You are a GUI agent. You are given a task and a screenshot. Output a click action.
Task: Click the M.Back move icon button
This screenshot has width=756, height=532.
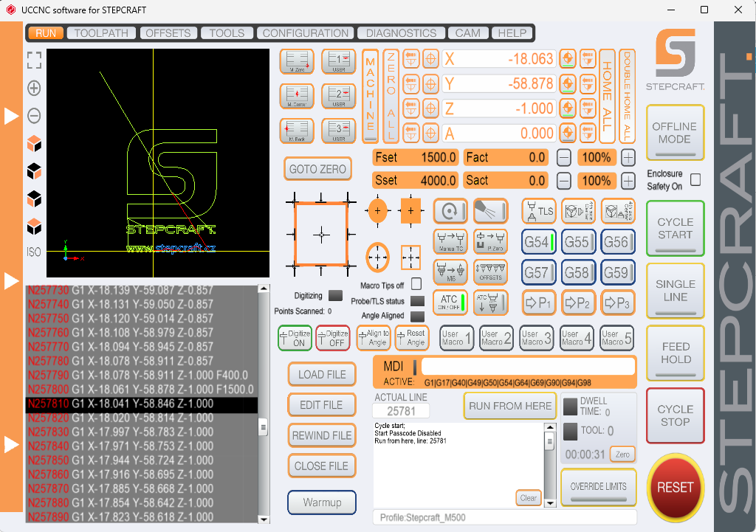(297, 131)
